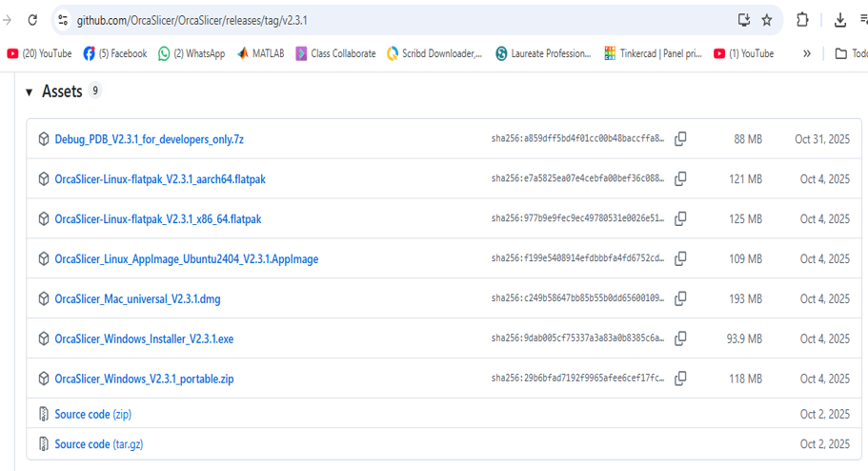Copy SHA256 hash for Windows portable zip
This screenshot has width=868, height=471.
click(x=680, y=379)
